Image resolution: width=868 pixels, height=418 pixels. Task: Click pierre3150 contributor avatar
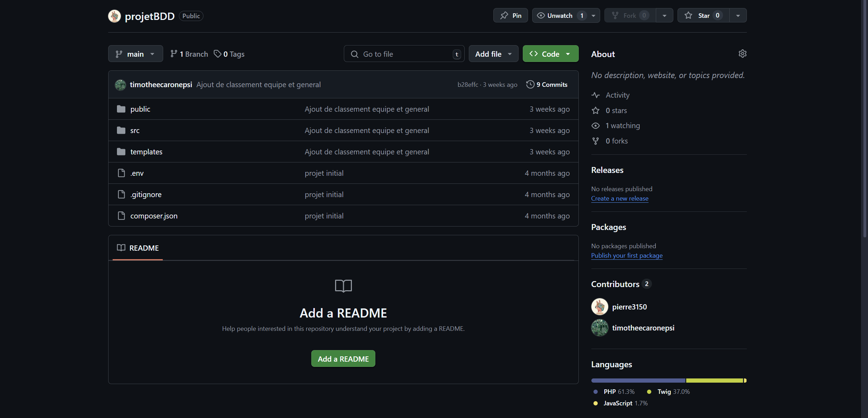600,307
